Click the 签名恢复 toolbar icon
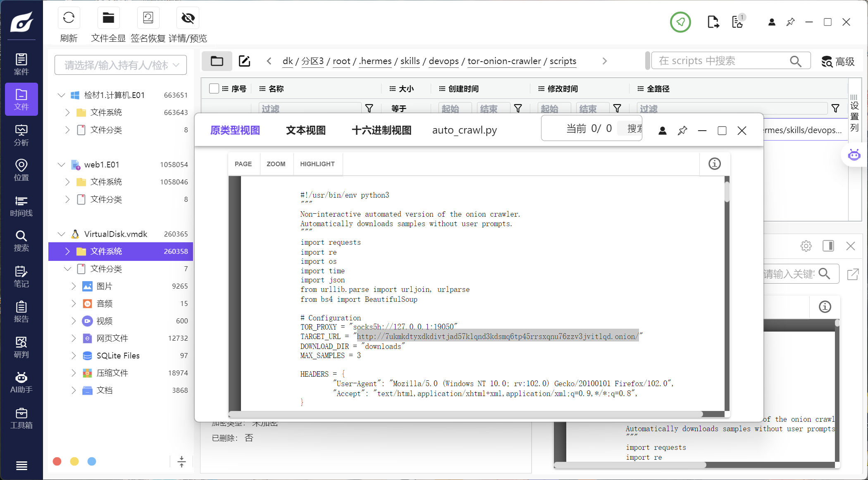 [148, 18]
